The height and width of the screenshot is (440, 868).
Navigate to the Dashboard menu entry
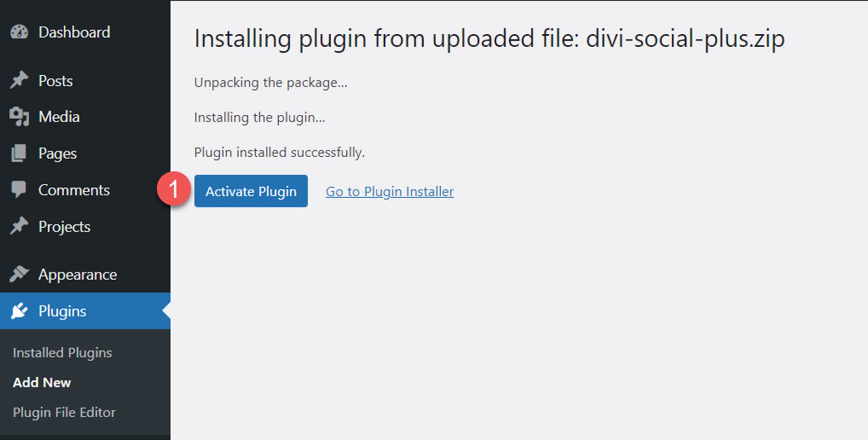pos(74,32)
